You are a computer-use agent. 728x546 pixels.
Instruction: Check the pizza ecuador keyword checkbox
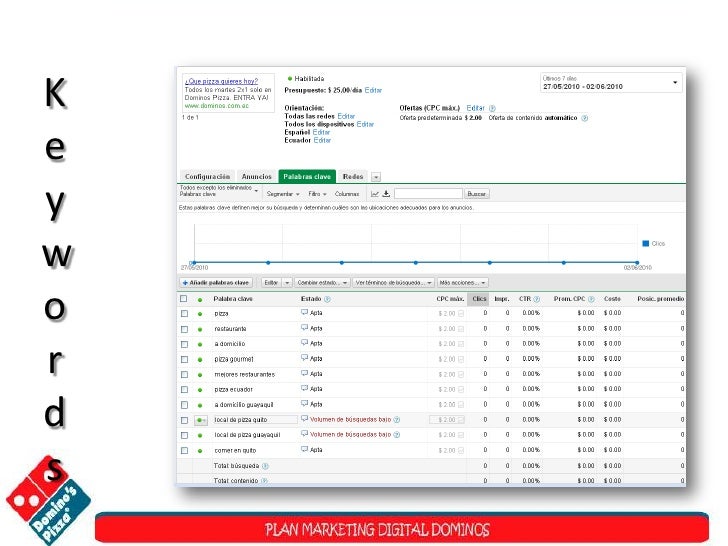click(x=184, y=390)
